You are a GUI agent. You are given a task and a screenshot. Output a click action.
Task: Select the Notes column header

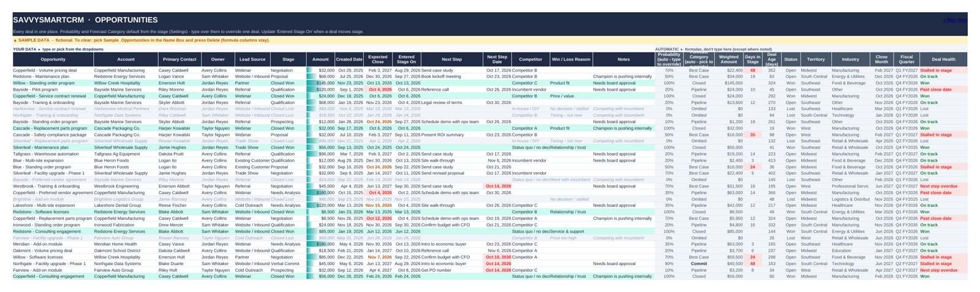[x=624, y=59]
